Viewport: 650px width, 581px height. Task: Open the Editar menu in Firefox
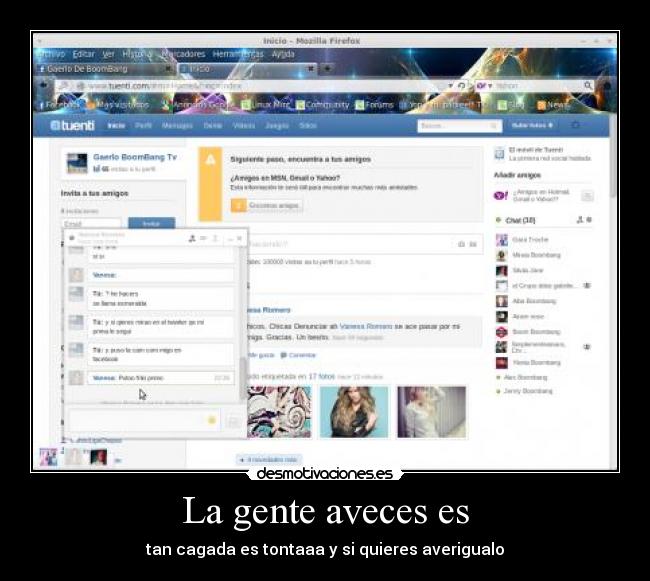(x=83, y=54)
